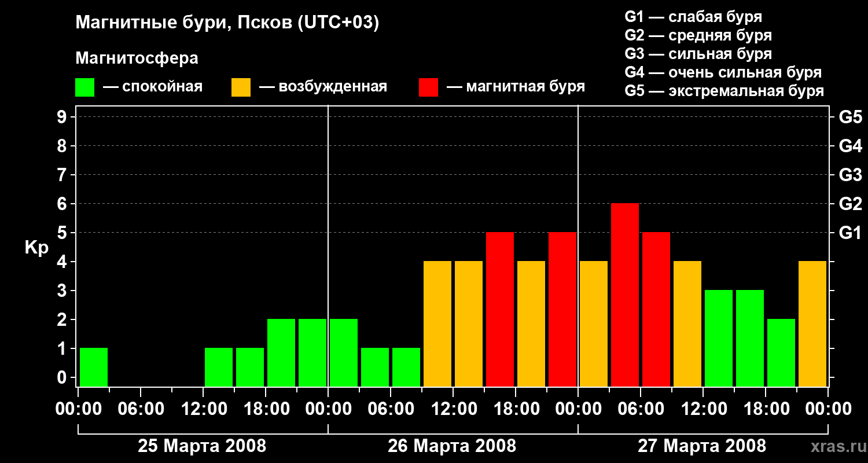Click the orange 'возбужденная' legend swatch

tap(241, 87)
